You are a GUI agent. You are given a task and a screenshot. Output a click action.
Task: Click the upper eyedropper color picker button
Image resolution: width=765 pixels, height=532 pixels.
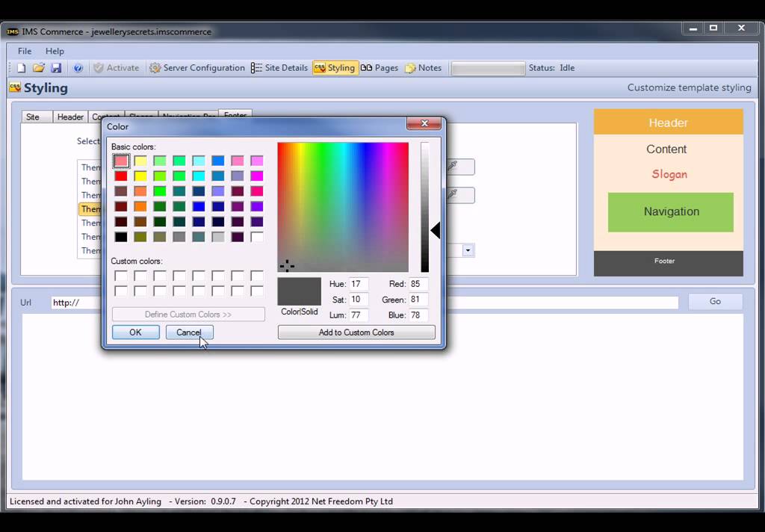[459, 167]
